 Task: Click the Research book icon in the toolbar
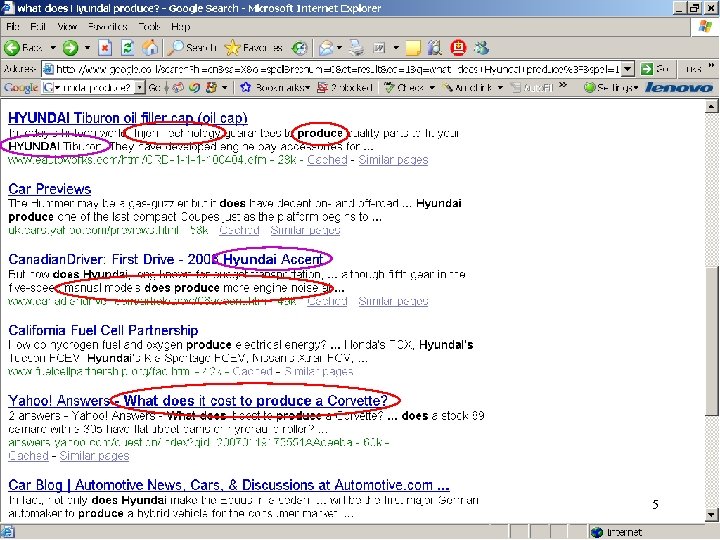coord(434,47)
